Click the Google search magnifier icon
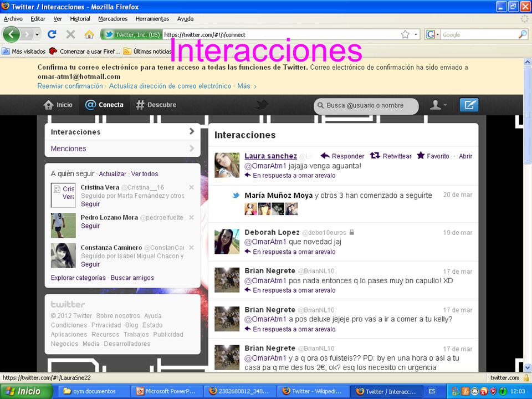 point(523,34)
